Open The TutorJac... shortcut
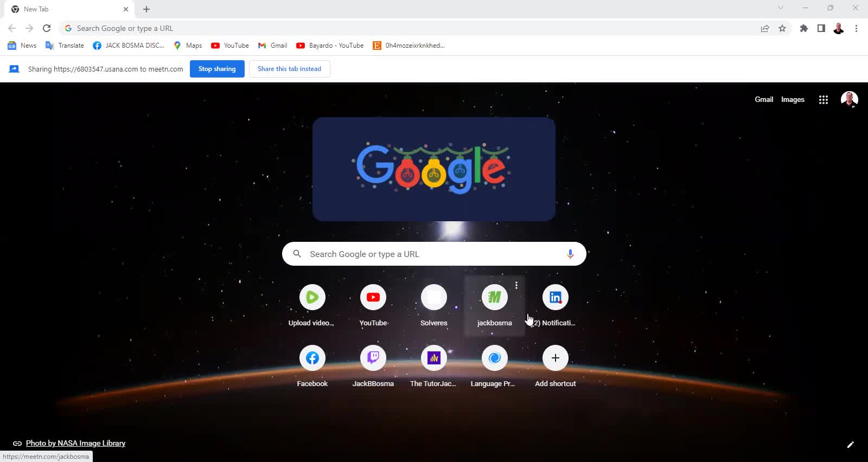Screen dimensions: 868x462 [x=434, y=367]
